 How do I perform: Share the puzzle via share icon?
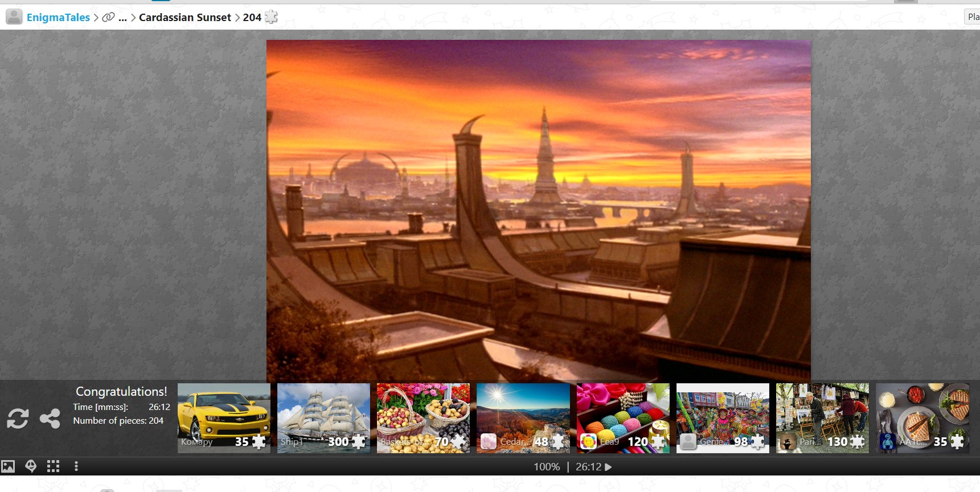pyautogui.click(x=50, y=418)
